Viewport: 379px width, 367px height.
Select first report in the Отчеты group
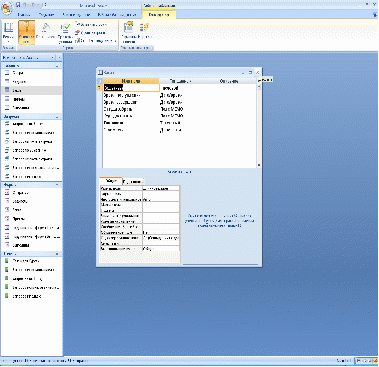pos(31,261)
